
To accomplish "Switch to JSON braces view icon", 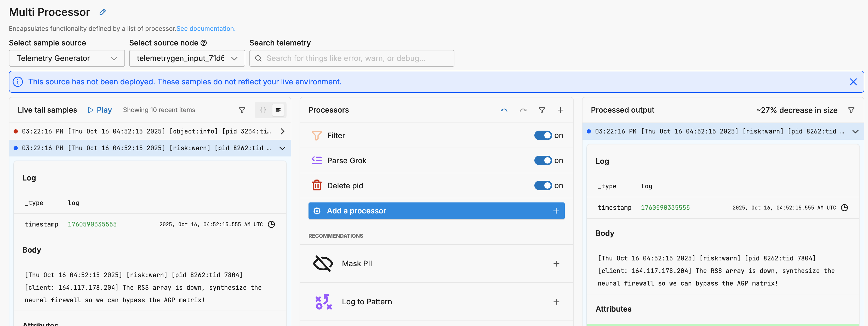I will [x=263, y=110].
